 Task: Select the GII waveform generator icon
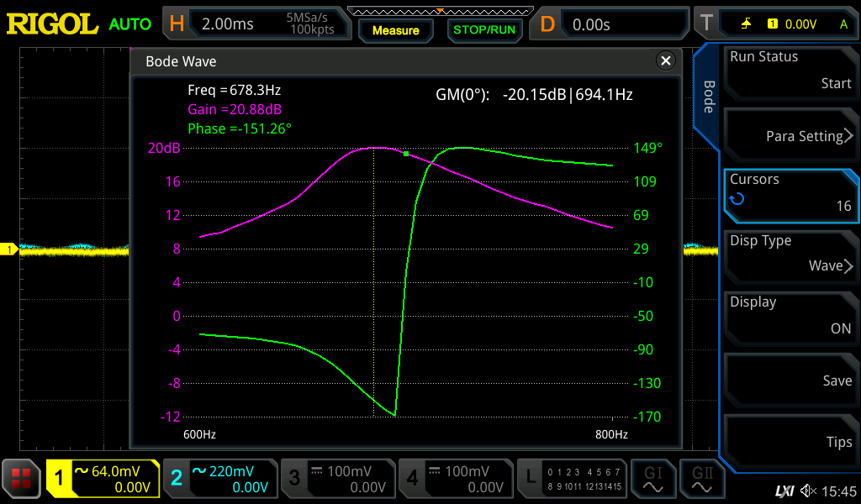tap(702, 479)
